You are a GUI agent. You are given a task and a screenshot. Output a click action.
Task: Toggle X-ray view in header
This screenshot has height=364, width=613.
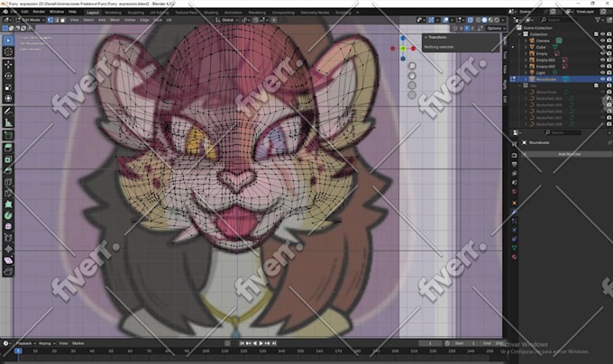tap(471, 20)
